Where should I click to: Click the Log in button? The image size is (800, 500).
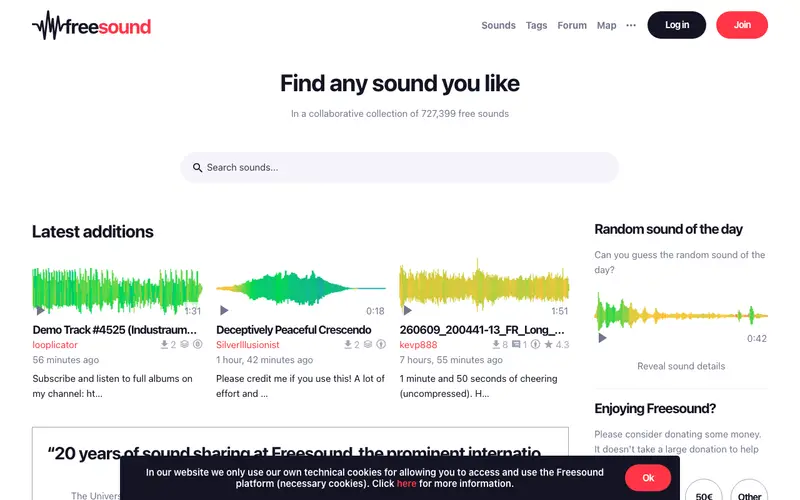point(677,25)
